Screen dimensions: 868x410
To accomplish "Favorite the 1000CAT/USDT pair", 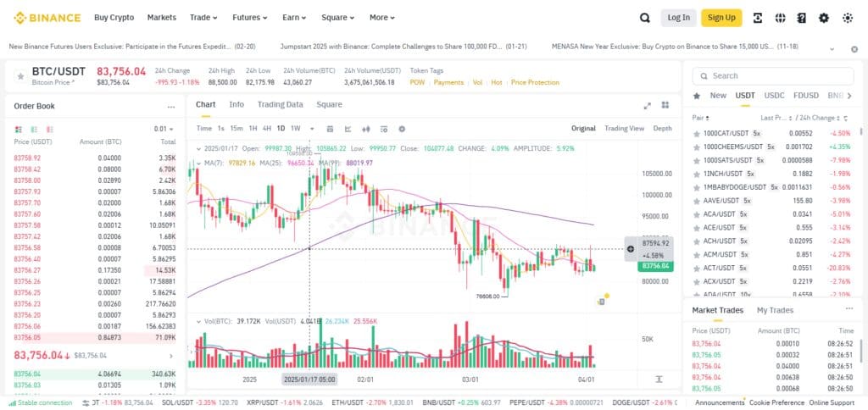I will [x=697, y=133].
